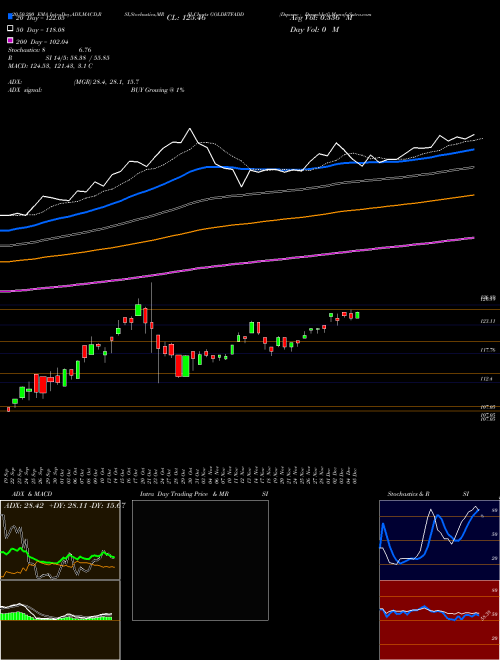Click the red RSI chart panel
Image resolution: width=500 pixels, height=660 pixels.
pos(439,620)
